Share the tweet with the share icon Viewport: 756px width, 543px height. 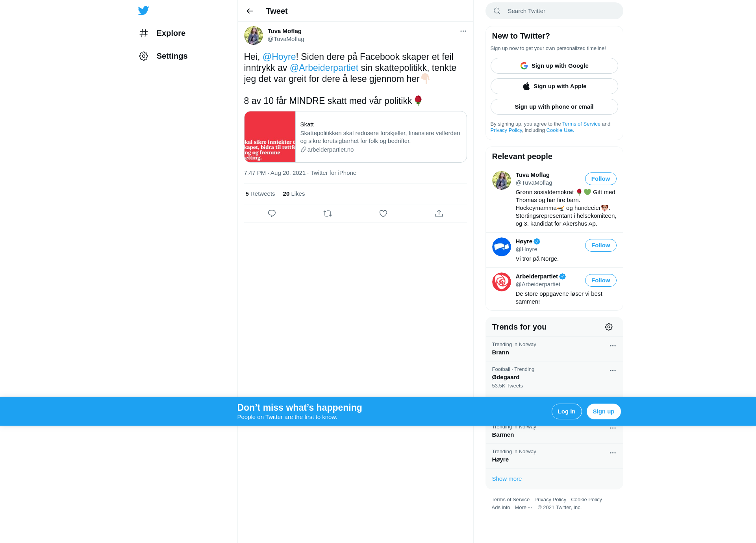tap(439, 213)
